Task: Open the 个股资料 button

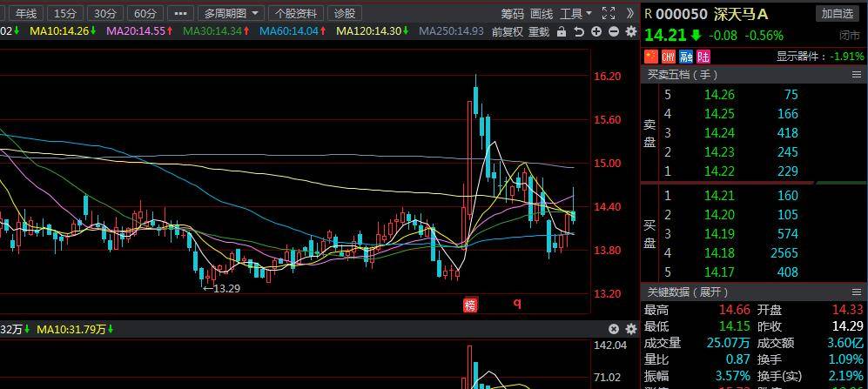Action: [296, 13]
